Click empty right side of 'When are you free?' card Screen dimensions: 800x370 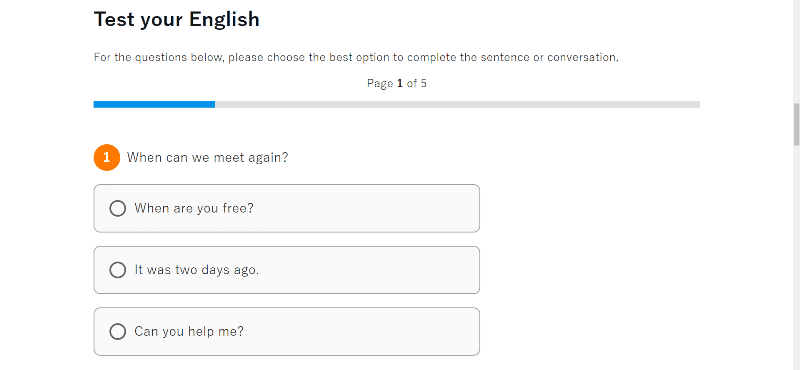coord(367,208)
